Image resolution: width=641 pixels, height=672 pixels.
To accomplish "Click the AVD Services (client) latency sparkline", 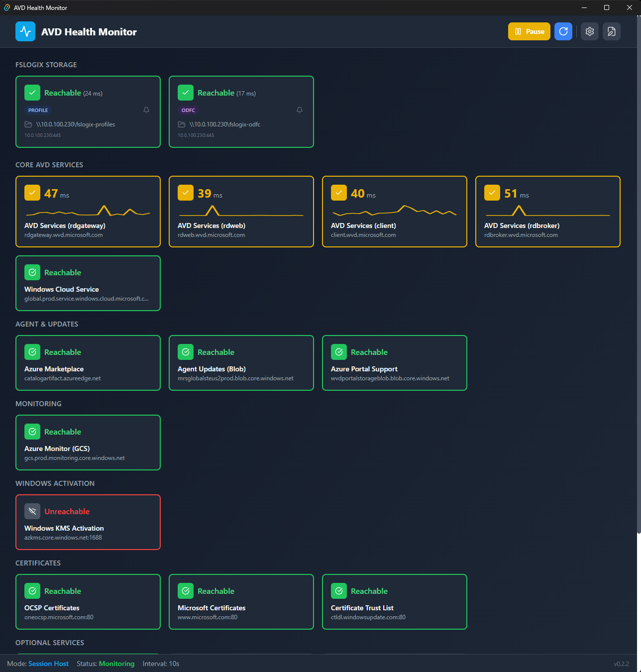I will coord(394,211).
